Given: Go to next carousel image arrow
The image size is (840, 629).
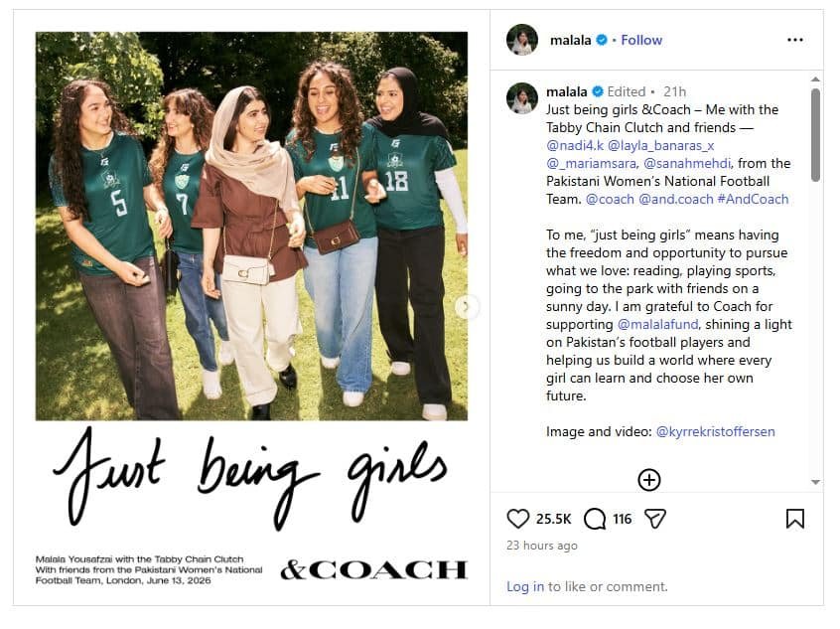Looking at the screenshot, I should click(x=467, y=306).
